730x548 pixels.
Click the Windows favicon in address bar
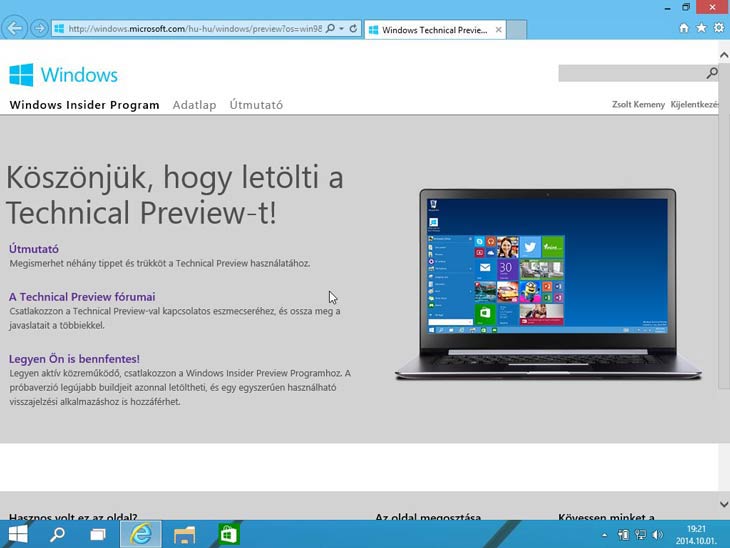click(x=59, y=29)
